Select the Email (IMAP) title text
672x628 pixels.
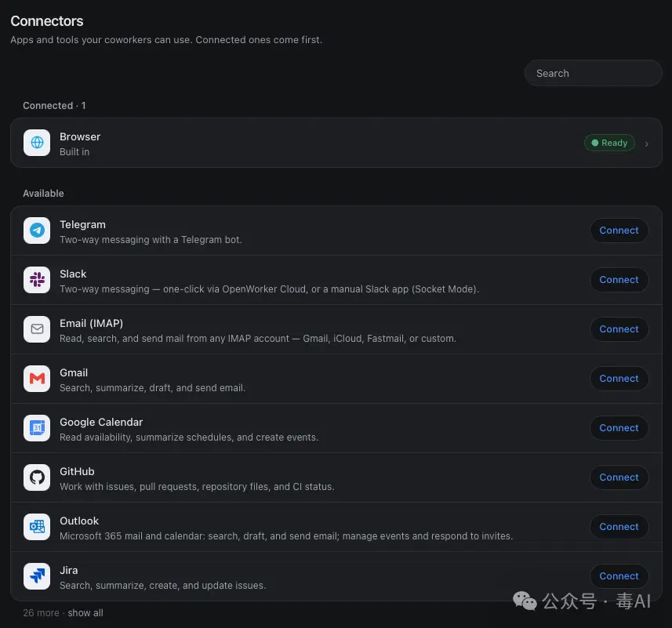[91, 324]
